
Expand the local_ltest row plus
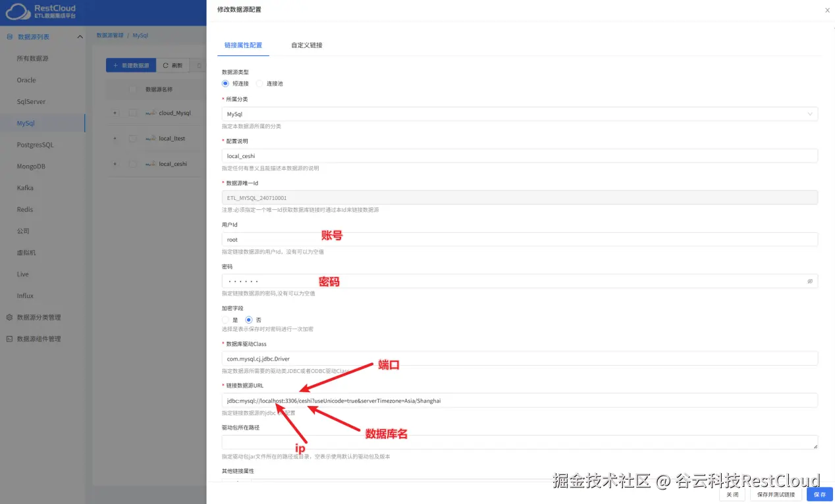(x=115, y=138)
